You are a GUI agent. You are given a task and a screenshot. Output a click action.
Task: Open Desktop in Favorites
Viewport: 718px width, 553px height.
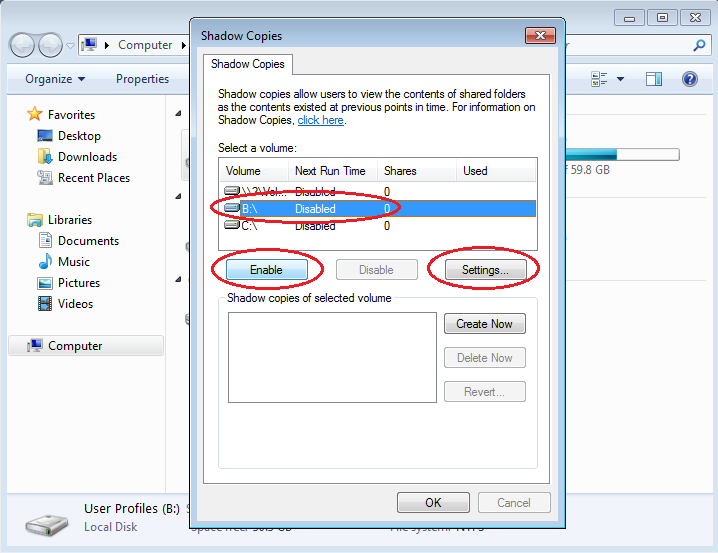(x=79, y=136)
